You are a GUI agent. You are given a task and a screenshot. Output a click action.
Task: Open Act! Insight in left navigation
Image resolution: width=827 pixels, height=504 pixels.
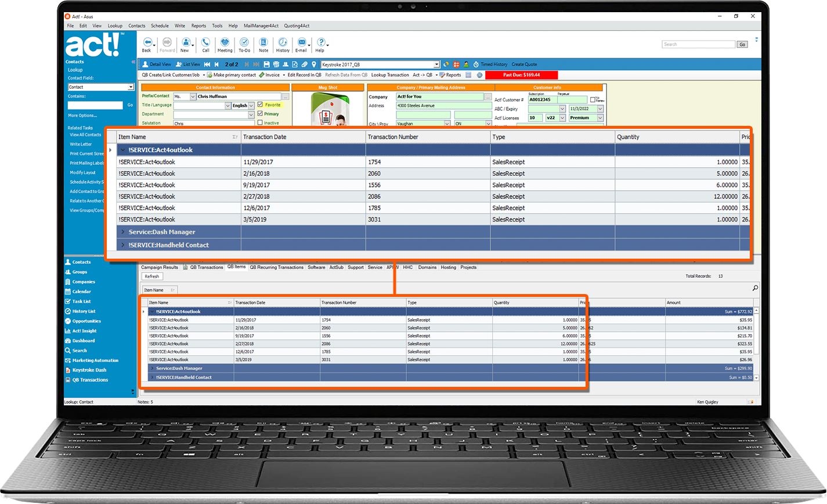click(x=81, y=331)
